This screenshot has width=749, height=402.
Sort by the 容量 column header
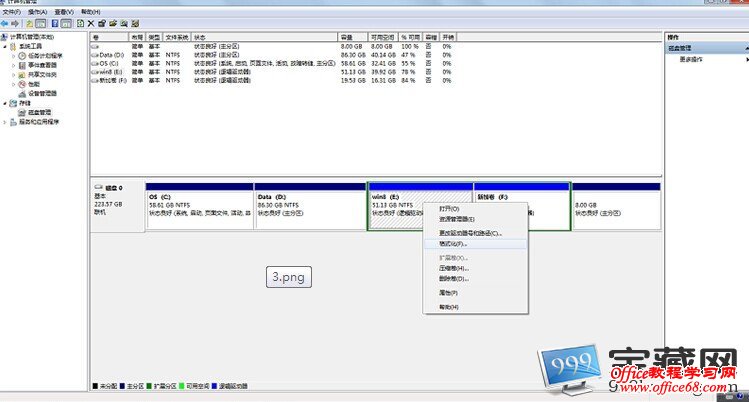click(x=353, y=37)
